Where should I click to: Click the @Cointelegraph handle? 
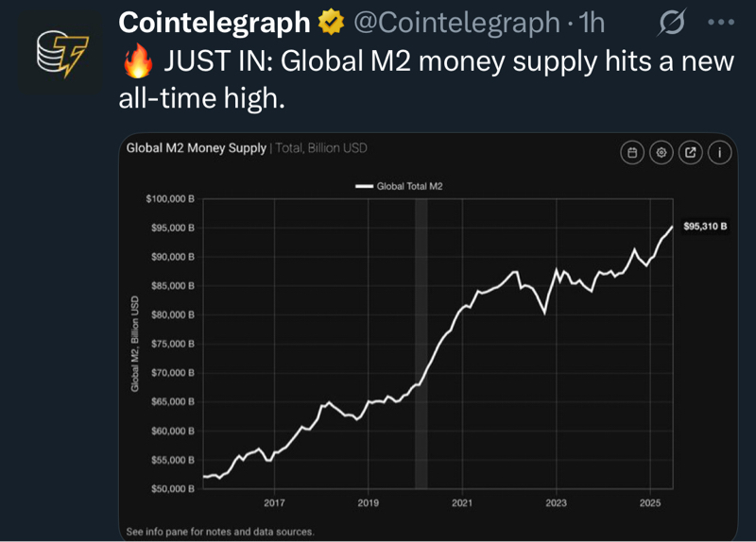(x=455, y=22)
